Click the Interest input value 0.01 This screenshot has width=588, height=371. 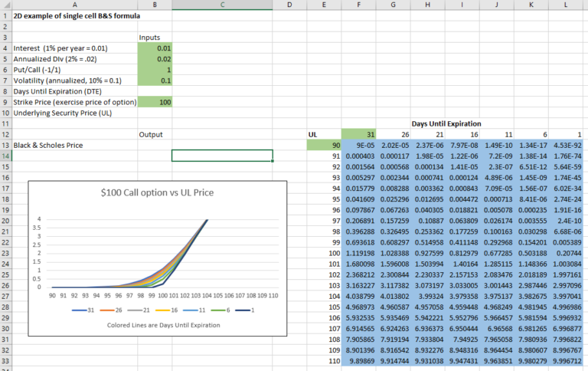pyautogui.click(x=155, y=48)
